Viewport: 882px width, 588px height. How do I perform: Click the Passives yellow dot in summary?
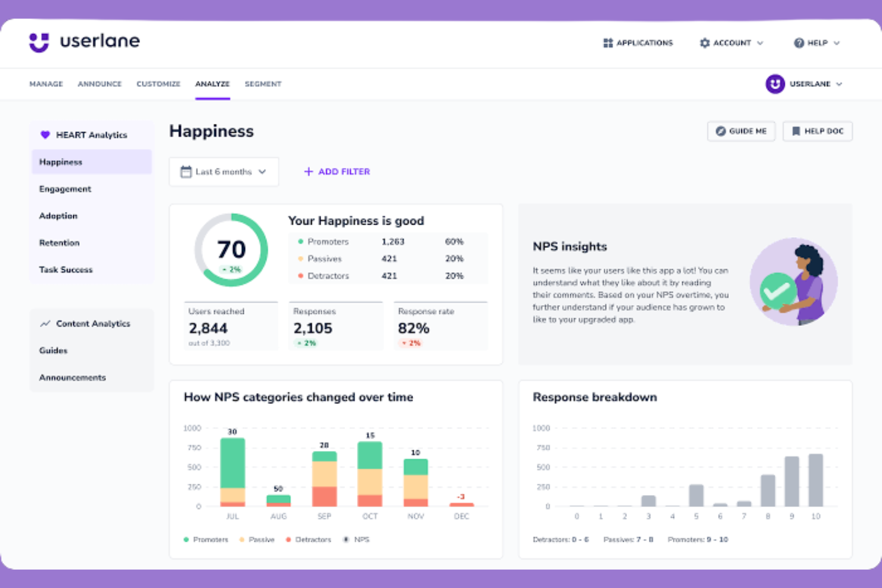(300, 259)
